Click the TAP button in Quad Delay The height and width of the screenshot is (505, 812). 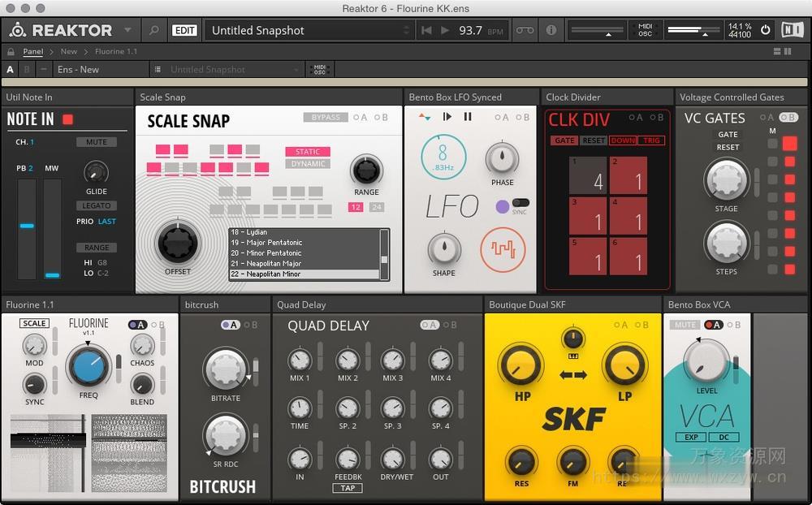tap(348, 488)
